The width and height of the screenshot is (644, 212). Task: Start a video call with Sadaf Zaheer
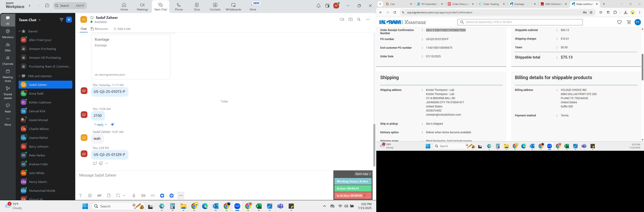click(x=342, y=19)
